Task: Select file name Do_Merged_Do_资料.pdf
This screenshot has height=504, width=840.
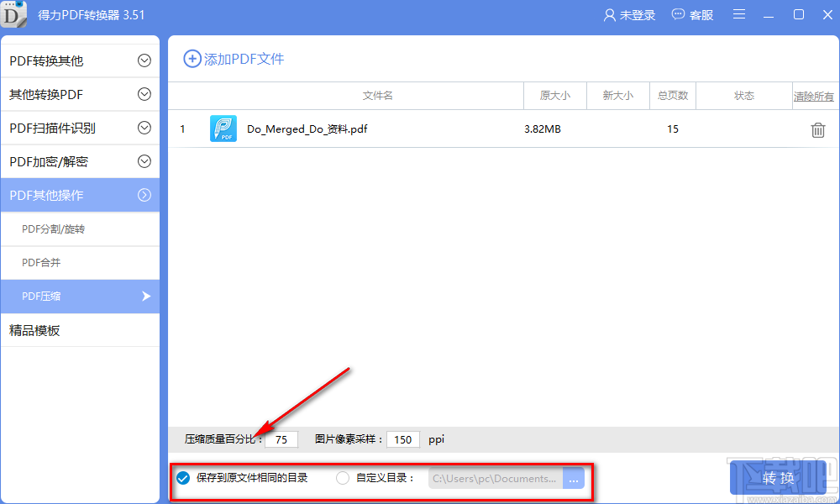Action: [x=307, y=129]
